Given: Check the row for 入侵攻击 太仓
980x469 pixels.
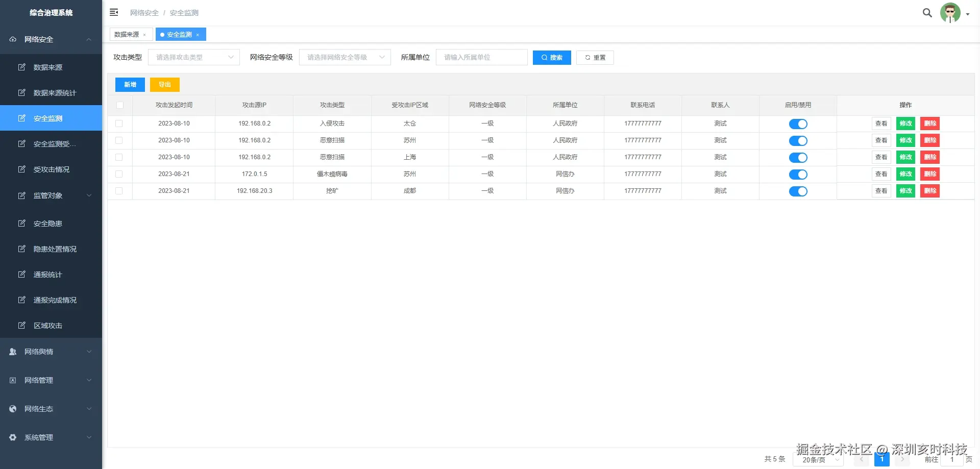Looking at the screenshot, I should pyautogui.click(x=119, y=124).
